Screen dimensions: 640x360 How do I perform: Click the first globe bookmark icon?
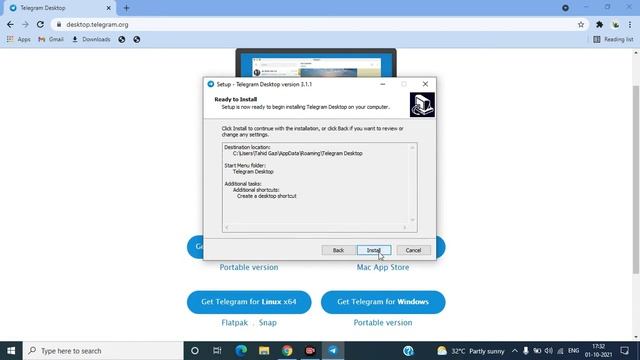(122, 39)
